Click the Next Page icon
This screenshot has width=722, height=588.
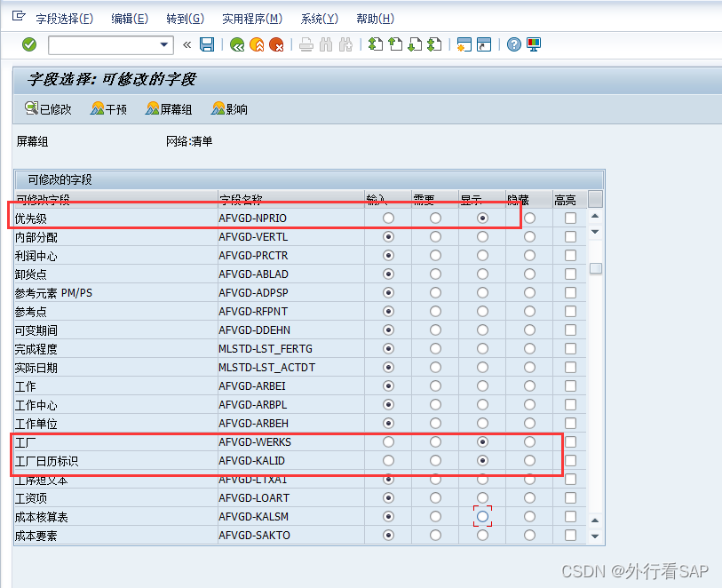point(415,44)
